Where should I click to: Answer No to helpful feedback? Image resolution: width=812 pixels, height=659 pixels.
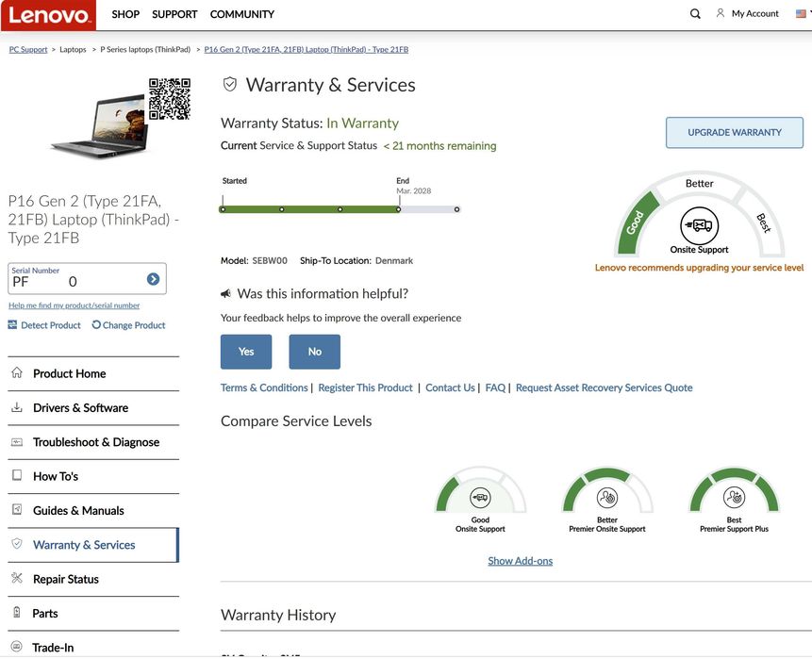point(314,352)
